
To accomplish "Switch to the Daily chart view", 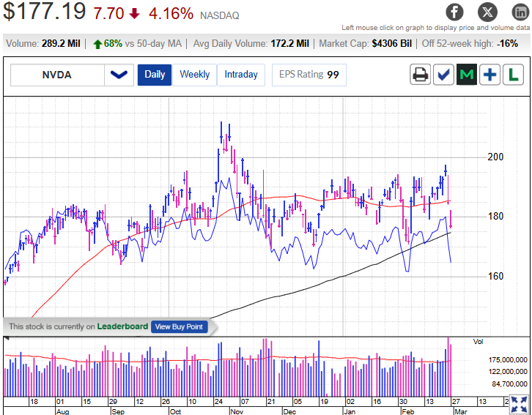I will [x=155, y=75].
